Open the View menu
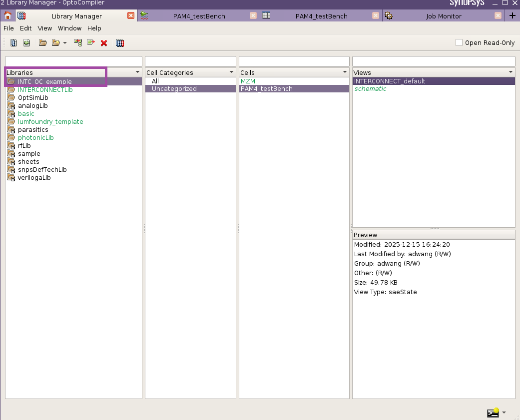Screen dimensions: 520x420 coord(45,28)
